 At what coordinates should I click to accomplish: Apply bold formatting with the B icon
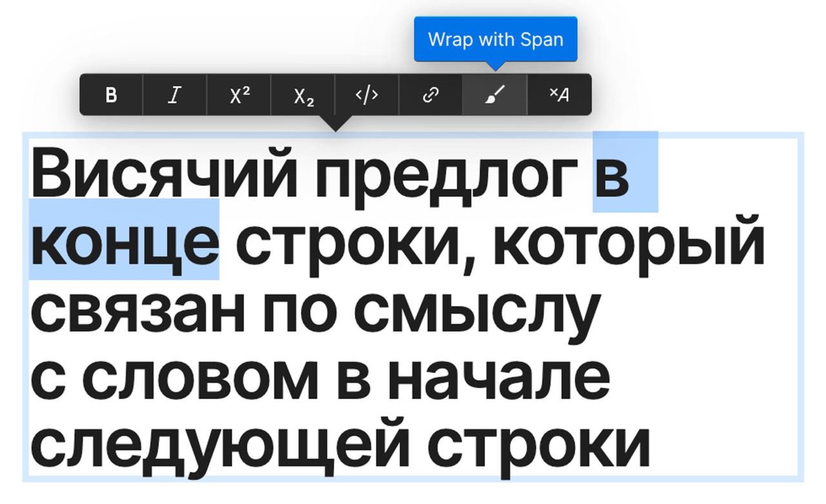click(111, 95)
